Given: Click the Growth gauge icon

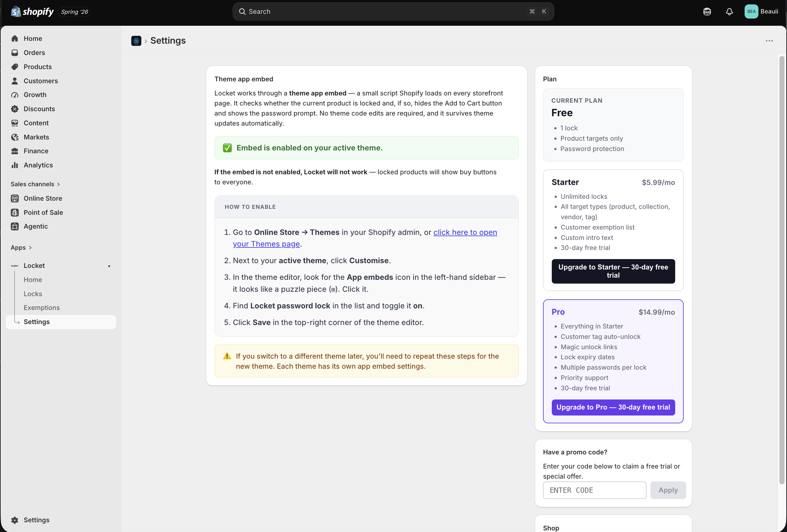Looking at the screenshot, I should coord(14,95).
